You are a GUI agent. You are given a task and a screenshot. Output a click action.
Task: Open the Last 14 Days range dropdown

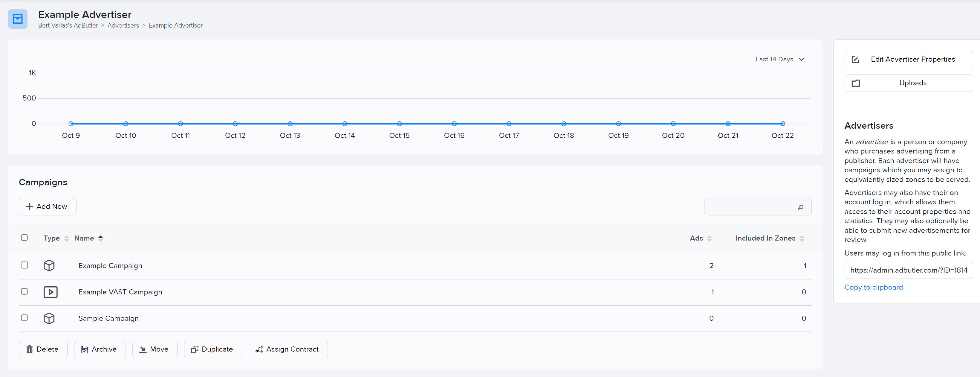tap(779, 60)
